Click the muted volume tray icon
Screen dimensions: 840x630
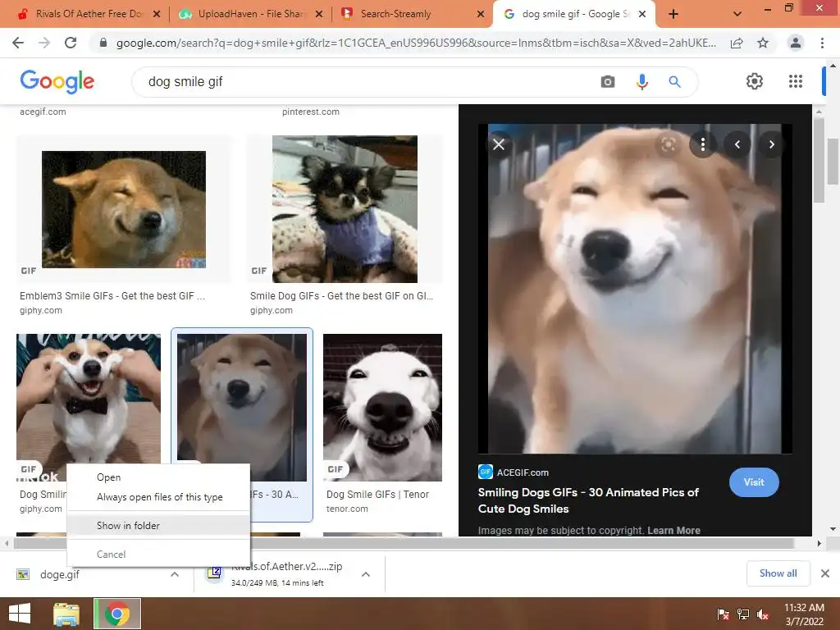pos(763,614)
